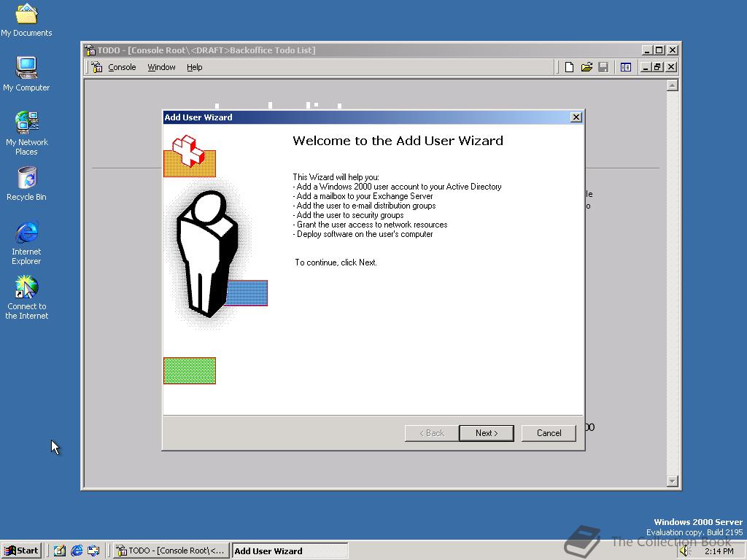Click "Add a mailbox to your Exchange Server" line

tap(363, 195)
